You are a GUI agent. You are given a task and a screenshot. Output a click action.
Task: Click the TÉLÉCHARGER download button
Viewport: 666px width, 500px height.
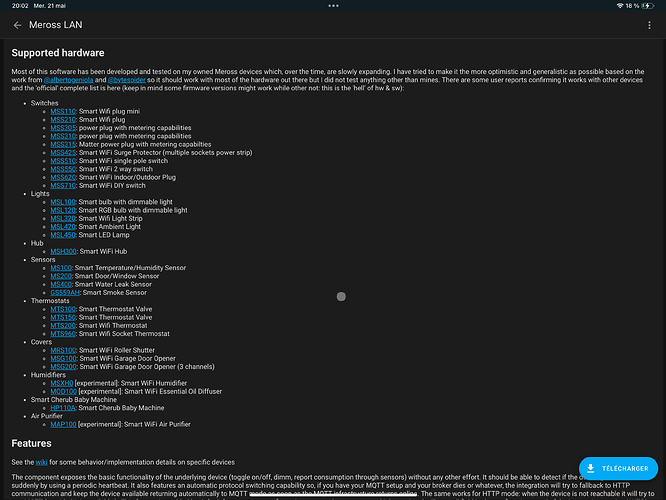618,468
